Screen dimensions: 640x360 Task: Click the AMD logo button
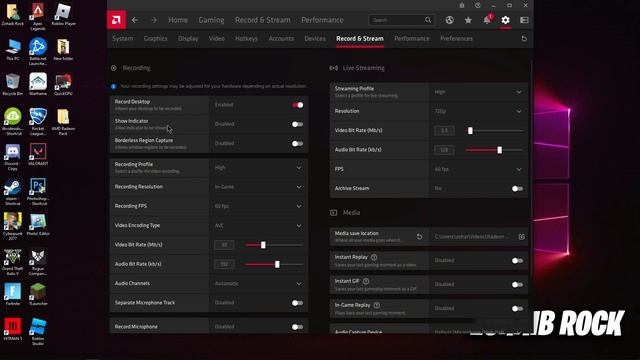[x=116, y=20]
